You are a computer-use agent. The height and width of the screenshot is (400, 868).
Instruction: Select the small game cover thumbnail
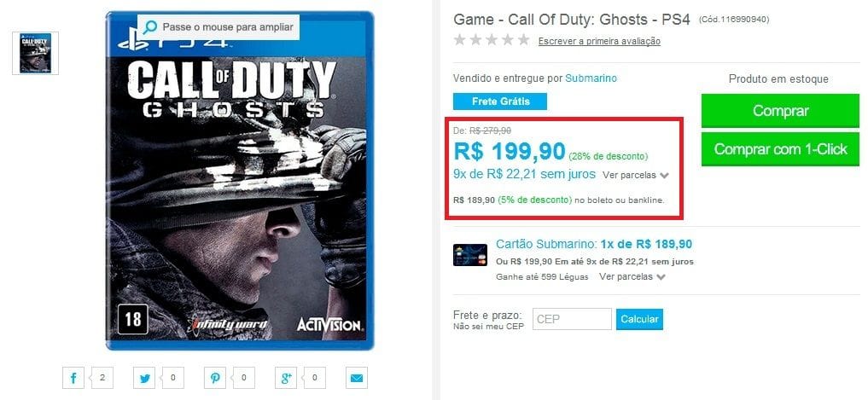(36, 53)
